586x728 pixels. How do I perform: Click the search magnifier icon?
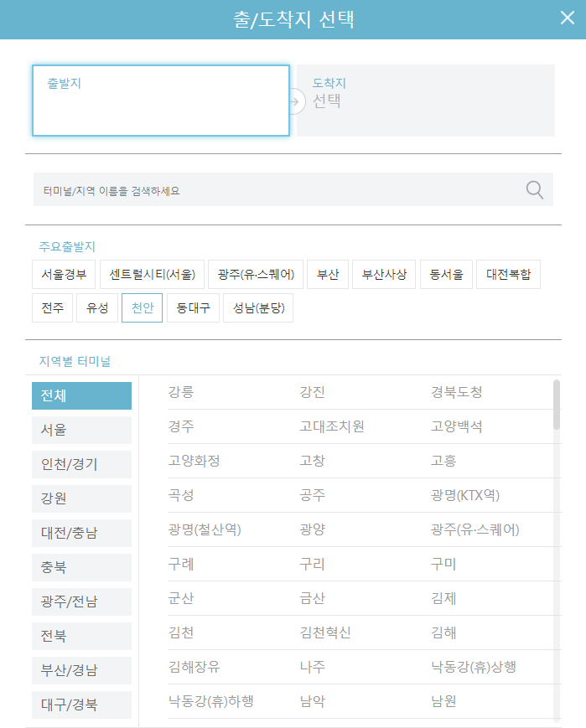point(534,190)
